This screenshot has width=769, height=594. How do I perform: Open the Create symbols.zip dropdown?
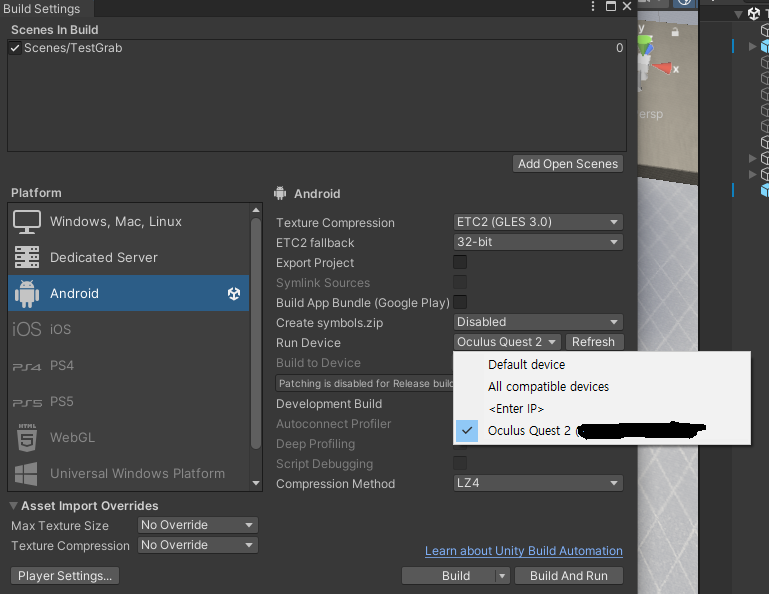(x=538, y=322)
